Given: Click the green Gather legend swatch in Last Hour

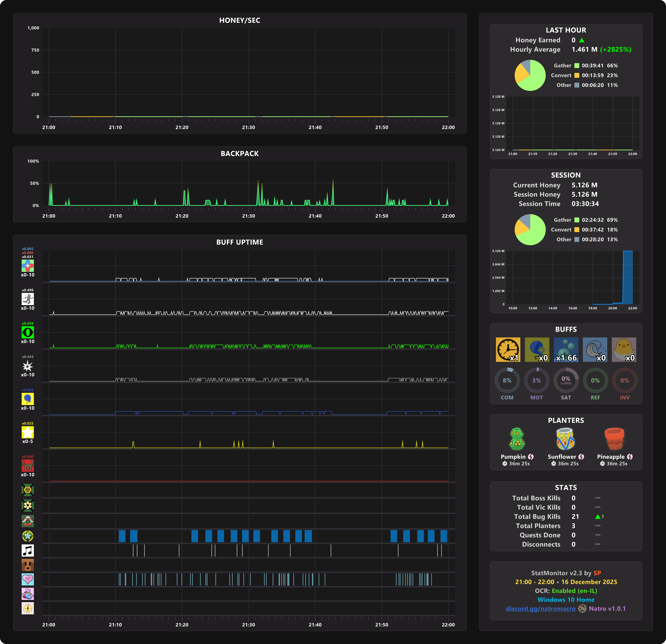Looking at the screenshot, I should click(x=577, y=66).
